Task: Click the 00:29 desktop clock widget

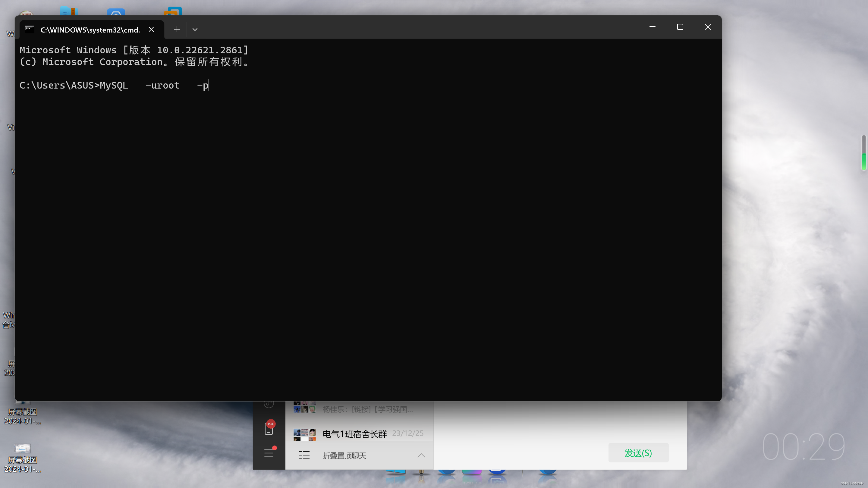Action: 804,447
